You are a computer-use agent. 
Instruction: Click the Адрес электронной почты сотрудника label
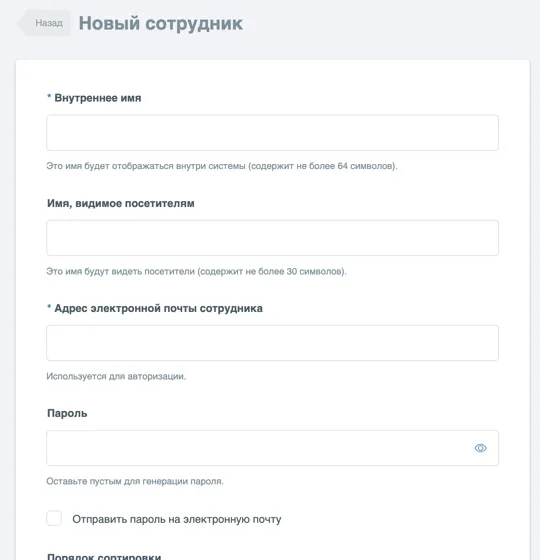point(159,308)
